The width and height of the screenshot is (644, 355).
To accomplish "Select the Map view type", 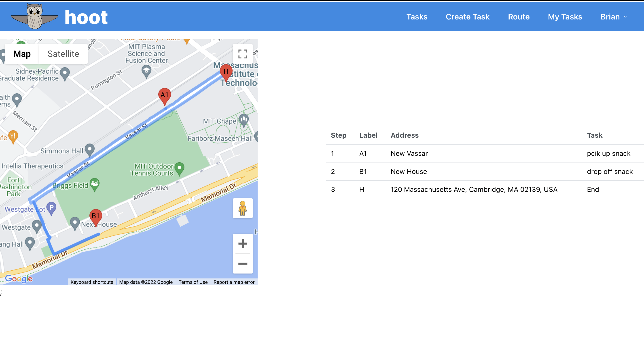I will pyautogui.click(x=22, y=54).
